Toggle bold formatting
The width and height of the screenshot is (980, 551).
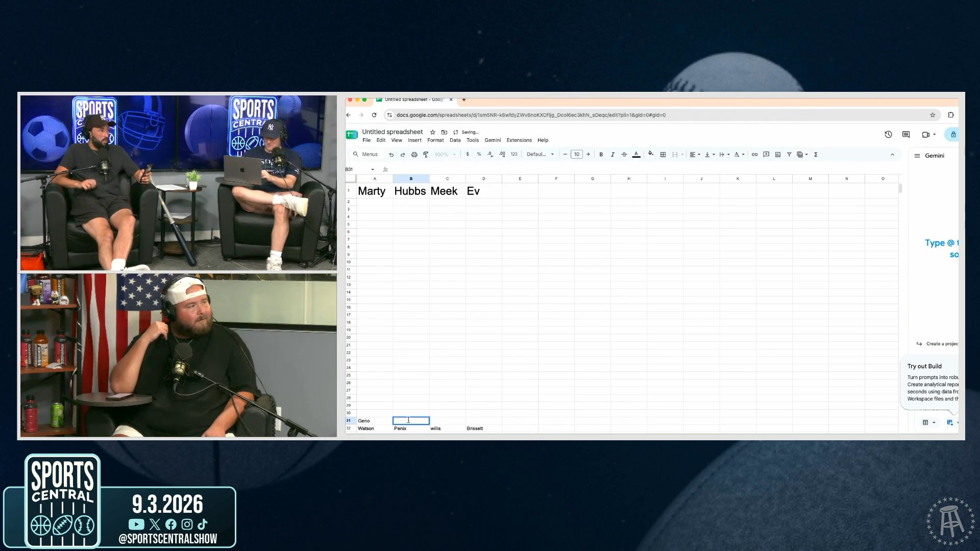coord(601,155)
